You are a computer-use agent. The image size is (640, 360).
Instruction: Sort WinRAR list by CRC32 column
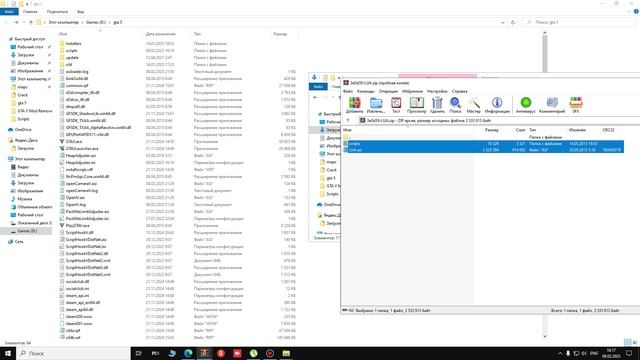tap(608, 130)
